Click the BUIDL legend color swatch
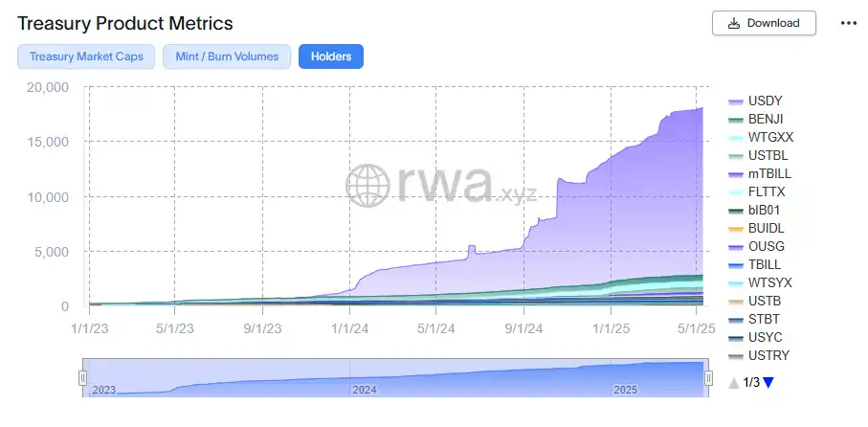 click(x=736, y=229)
